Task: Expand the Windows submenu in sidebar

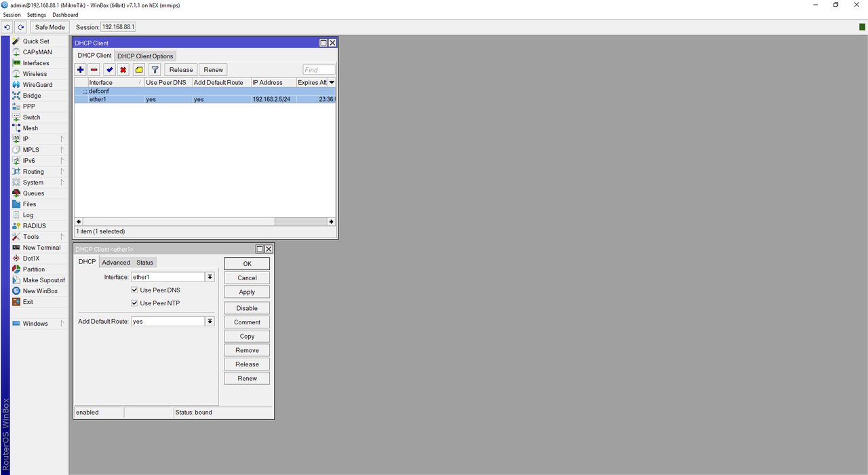Action: (62, 324)
